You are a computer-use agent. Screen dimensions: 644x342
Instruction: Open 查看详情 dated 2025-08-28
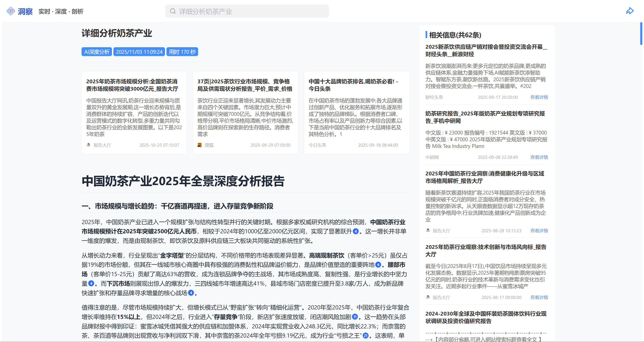[x=539, y=231]
